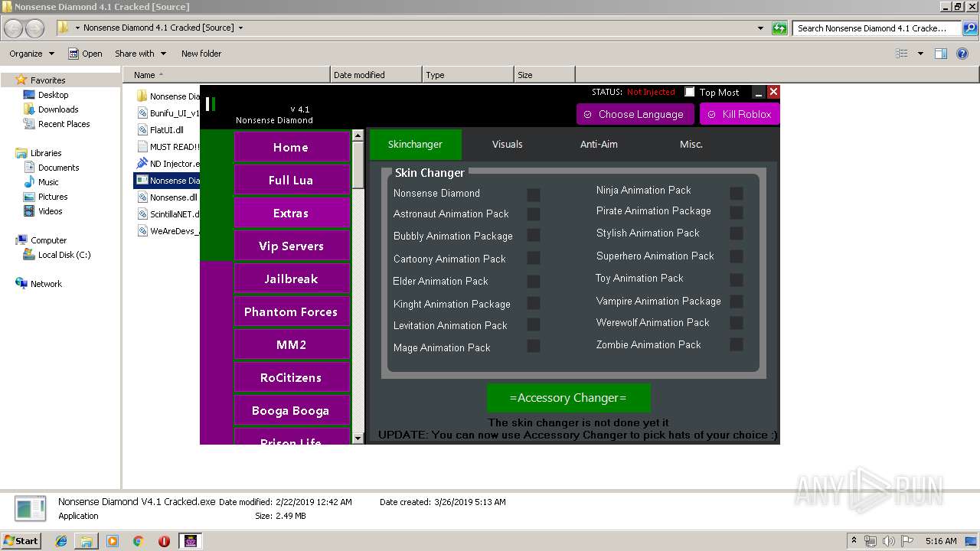980x551 pixels.
Task: Select Nonsense.dll file icon
Action: pos(142,197)
